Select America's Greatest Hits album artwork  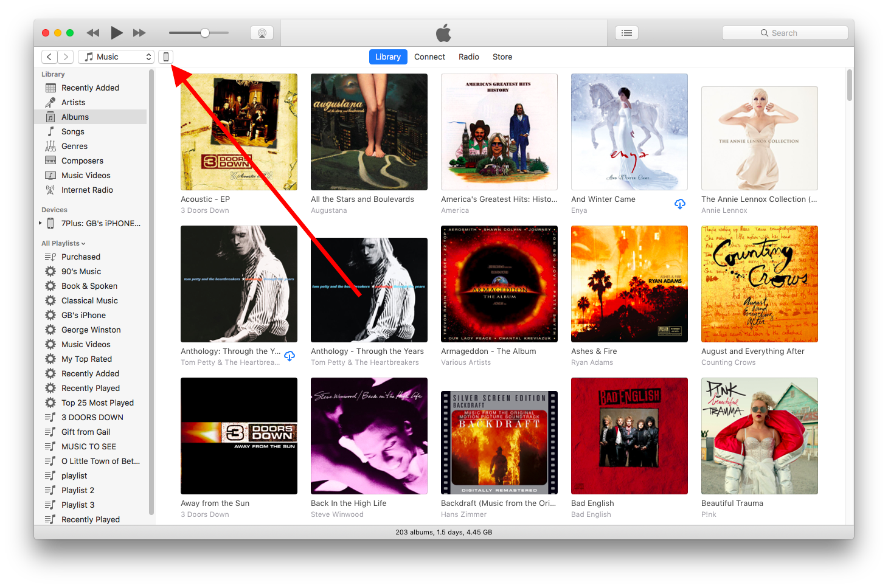[499, 132]
